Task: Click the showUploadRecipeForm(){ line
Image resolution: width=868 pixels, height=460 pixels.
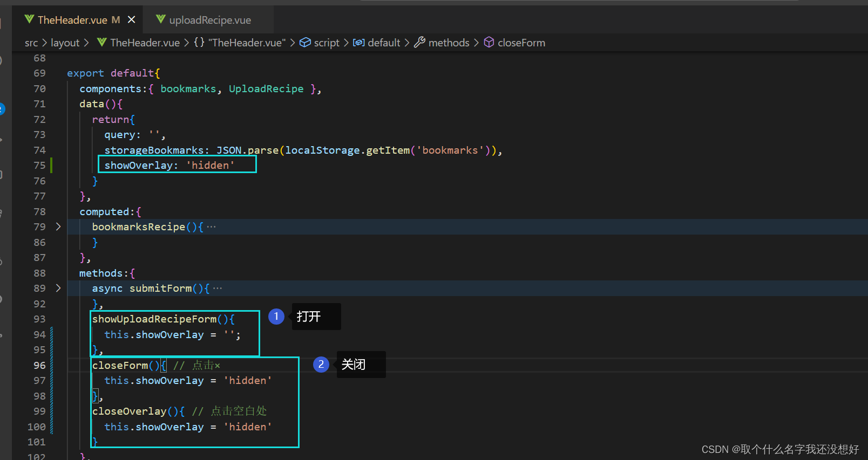Action: click(163, 319)
